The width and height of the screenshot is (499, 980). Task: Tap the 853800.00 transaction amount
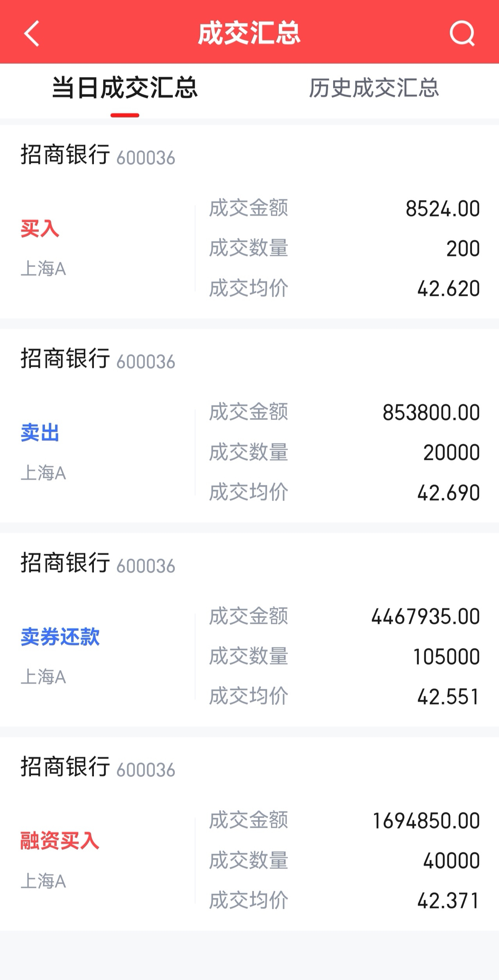pyautogui.click(x=431, y=413)
